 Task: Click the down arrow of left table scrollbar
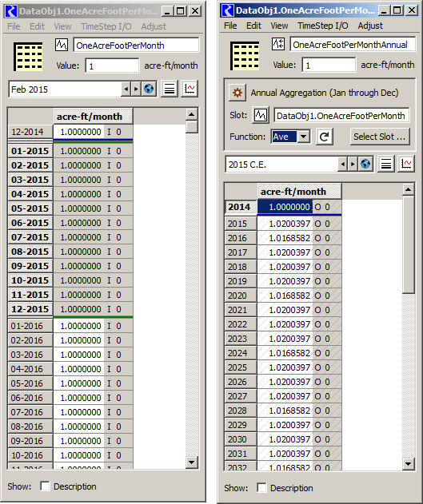point(192,462)
